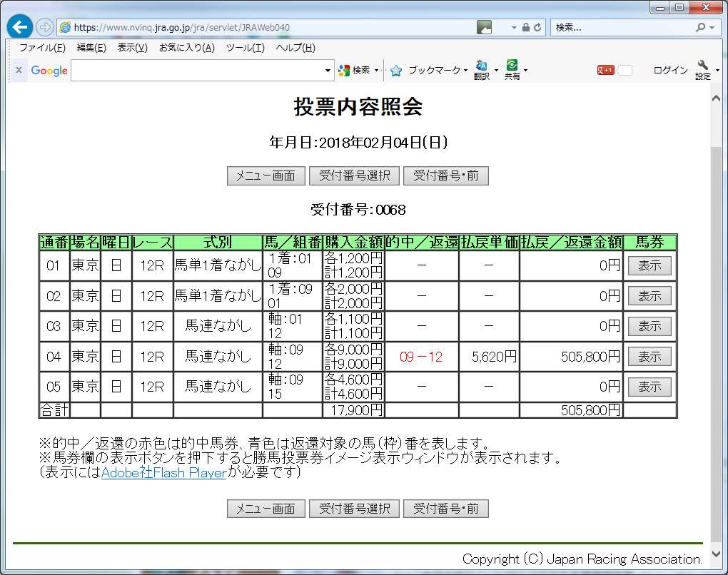Click the security lock icon
The image size is (728, 575).
pos(525,27)
